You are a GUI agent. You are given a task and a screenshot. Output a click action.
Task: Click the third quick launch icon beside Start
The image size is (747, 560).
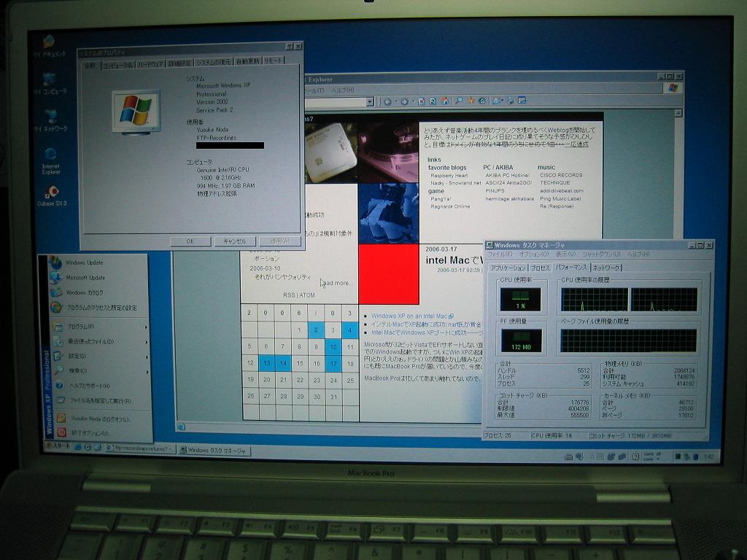pyautogui.click(x=97, y=447)
